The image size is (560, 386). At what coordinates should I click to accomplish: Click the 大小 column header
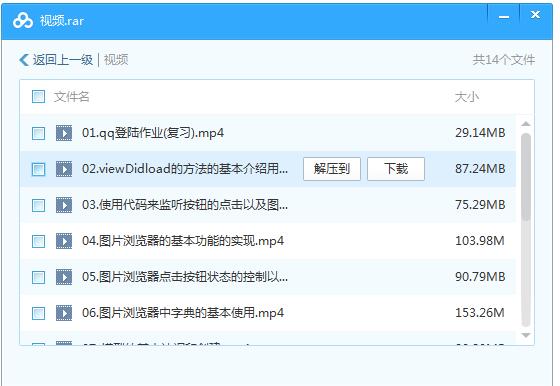click(x=467, y=97)
